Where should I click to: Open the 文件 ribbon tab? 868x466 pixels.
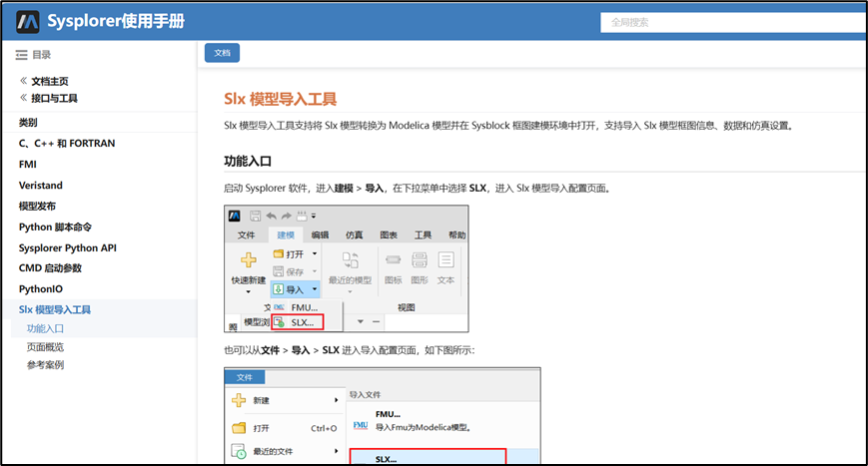[x=247, y=234]
